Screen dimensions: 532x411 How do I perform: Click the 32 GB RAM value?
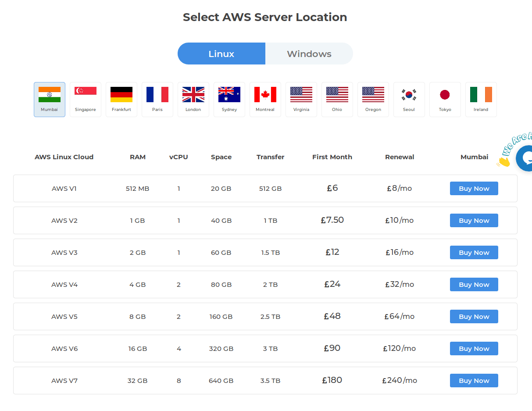138,381
